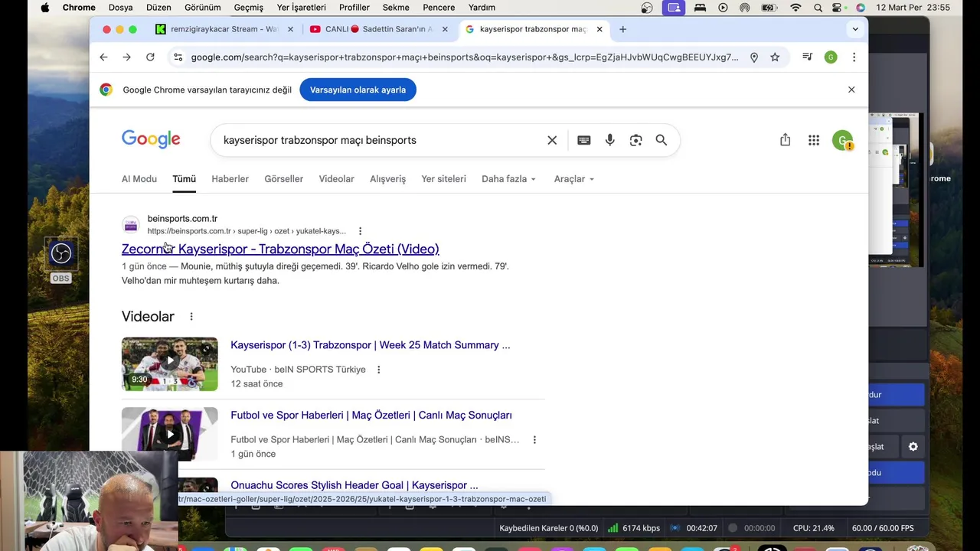Expand the Daha fazla dropdown
The width and height of the screenshot is (980, 551).
[508, 179]
